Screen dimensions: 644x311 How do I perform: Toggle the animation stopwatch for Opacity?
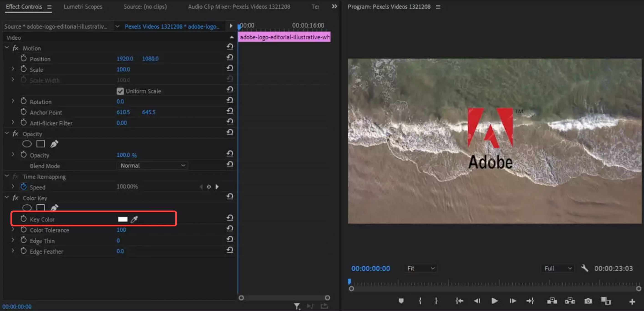[x=23, y=155]
